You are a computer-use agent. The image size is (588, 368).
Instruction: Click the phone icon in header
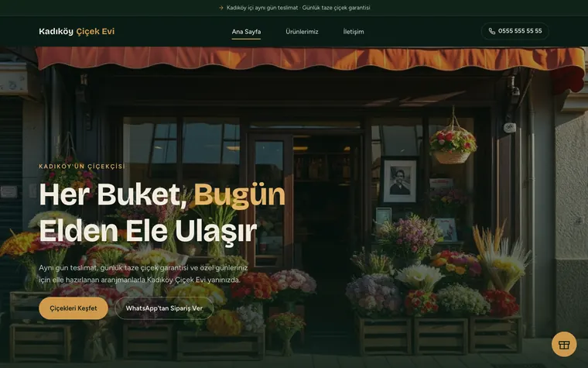[x=491, y=31]
